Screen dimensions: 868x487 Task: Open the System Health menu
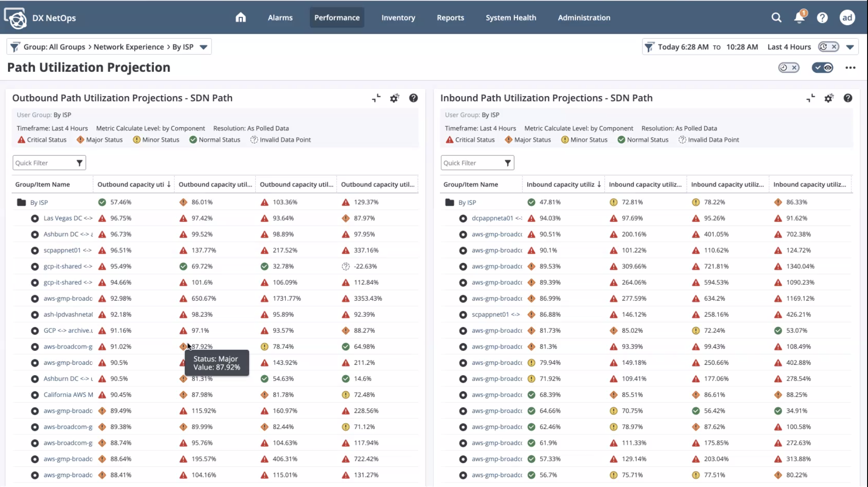[510, 18]
